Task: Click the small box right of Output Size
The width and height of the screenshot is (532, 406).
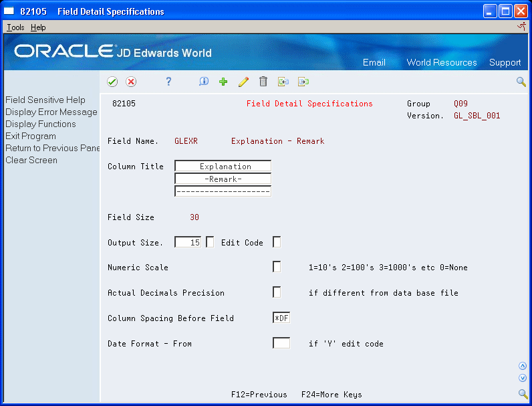Action: 210,242
